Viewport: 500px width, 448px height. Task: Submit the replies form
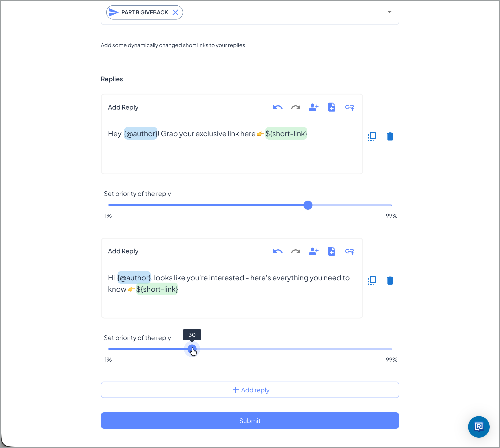pyautogui.click(x=250, y=421)
